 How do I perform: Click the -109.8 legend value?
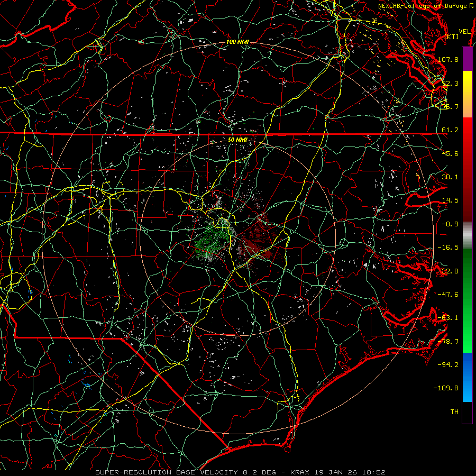point(446,388)
